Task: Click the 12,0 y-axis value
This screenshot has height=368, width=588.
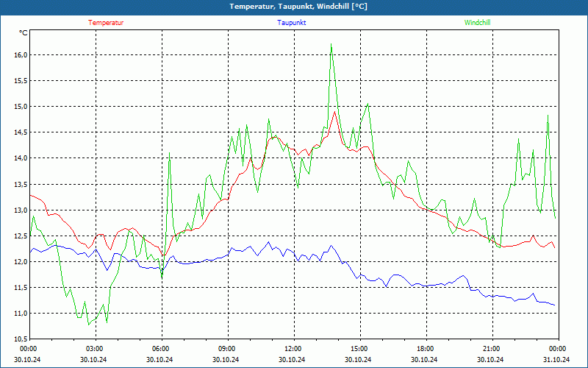Action: click(21, 262)
